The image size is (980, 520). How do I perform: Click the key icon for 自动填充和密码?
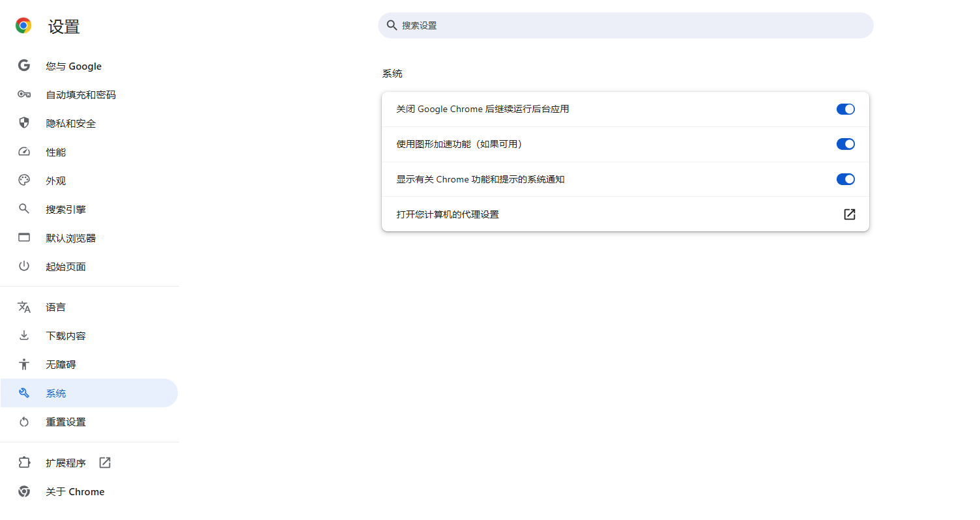[24, 94]
